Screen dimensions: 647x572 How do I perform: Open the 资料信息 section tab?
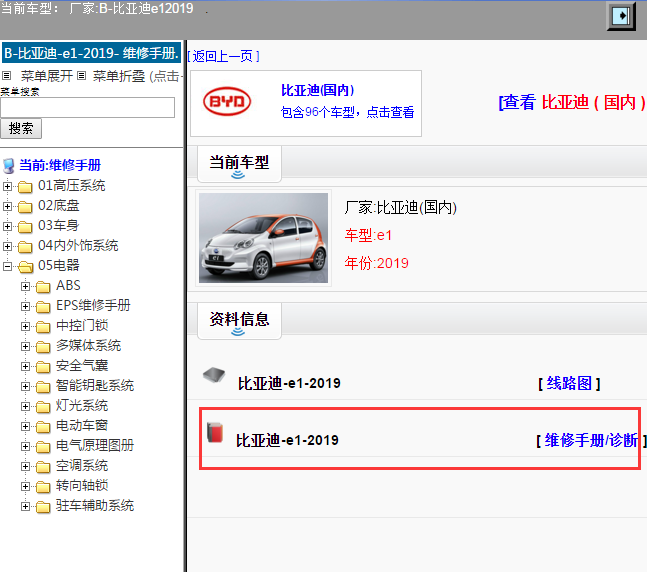click(239, 321)
